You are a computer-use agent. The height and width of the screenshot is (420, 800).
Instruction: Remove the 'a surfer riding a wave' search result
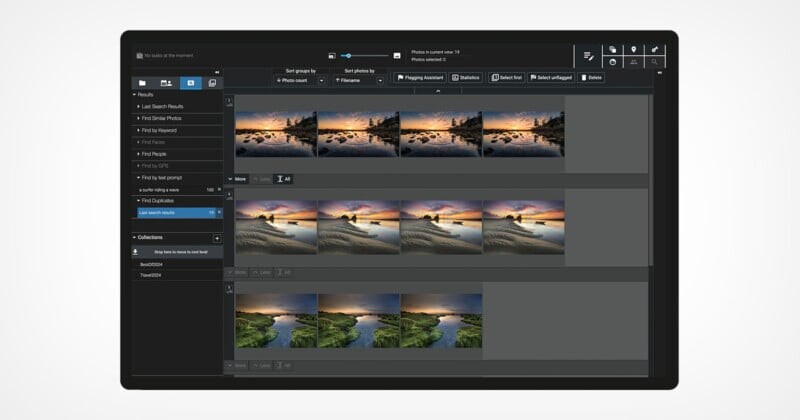click(219, 189)
